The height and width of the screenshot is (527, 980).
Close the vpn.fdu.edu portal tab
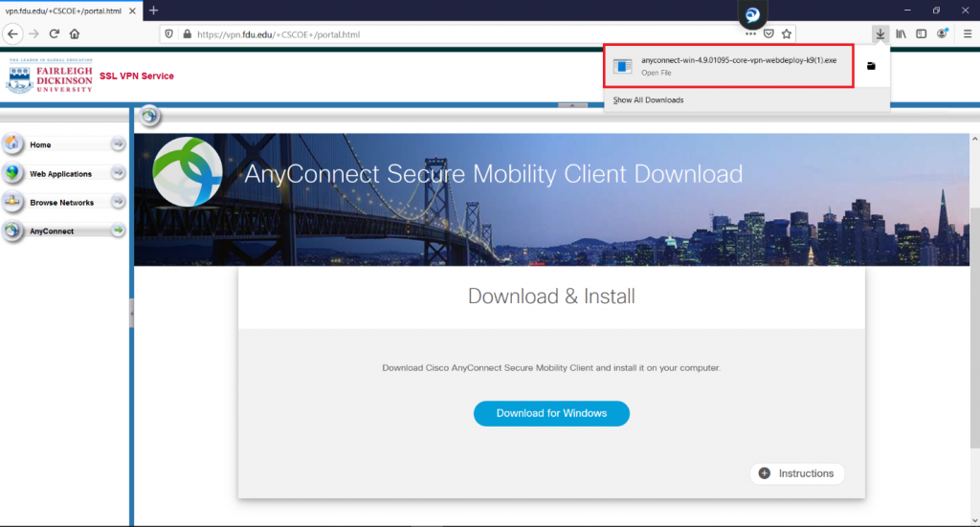tap(132, 11)
